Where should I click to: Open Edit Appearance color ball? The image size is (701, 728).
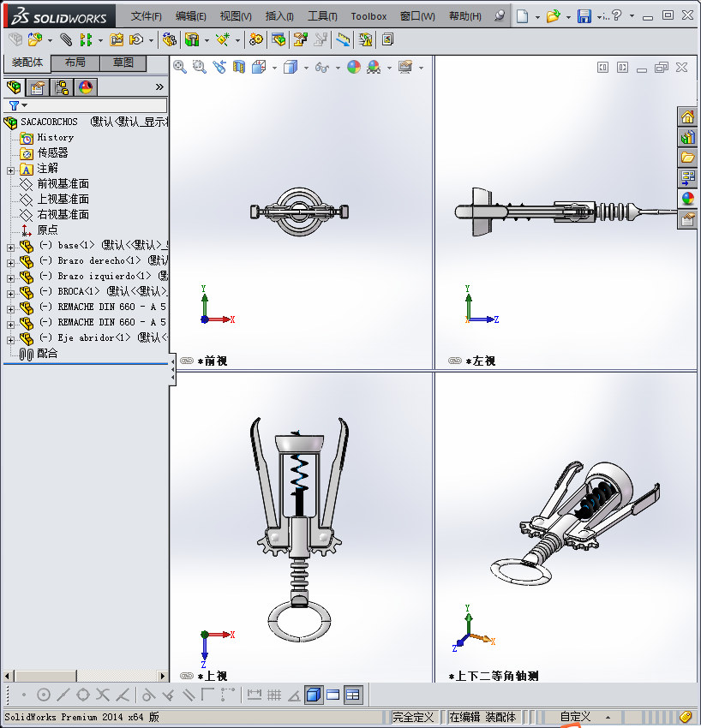tap(353, 68)
